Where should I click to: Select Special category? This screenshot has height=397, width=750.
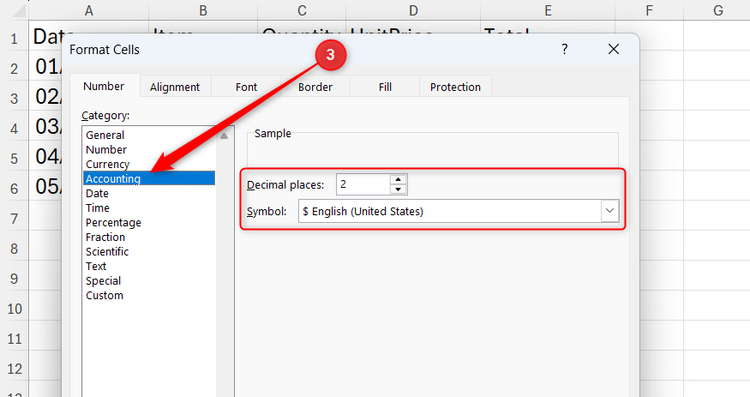tap(149, 281)
